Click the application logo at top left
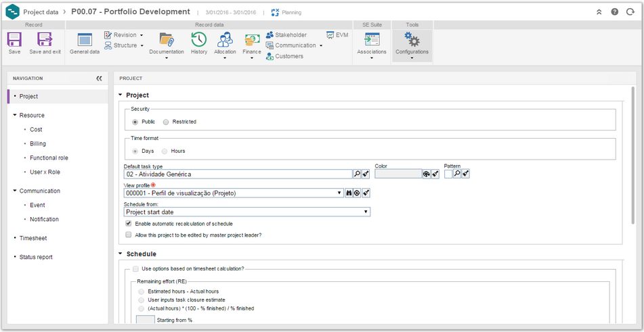The height and width of the screenshot is (332, 644). click(x=12, y=12)
